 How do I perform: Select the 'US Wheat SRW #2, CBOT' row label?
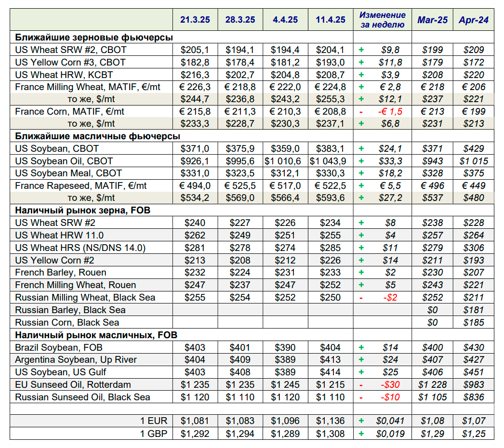click(71, 50)
